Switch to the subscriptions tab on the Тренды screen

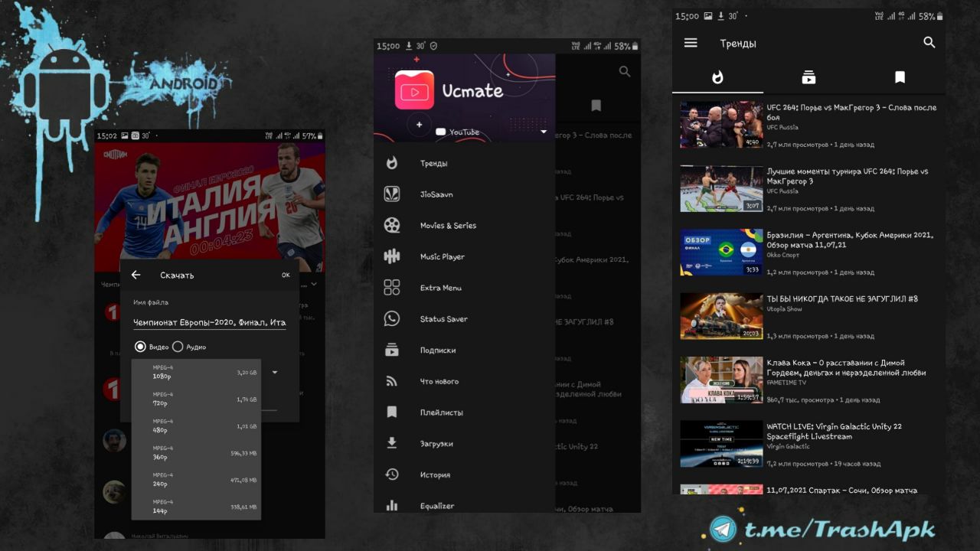point(808,77)
